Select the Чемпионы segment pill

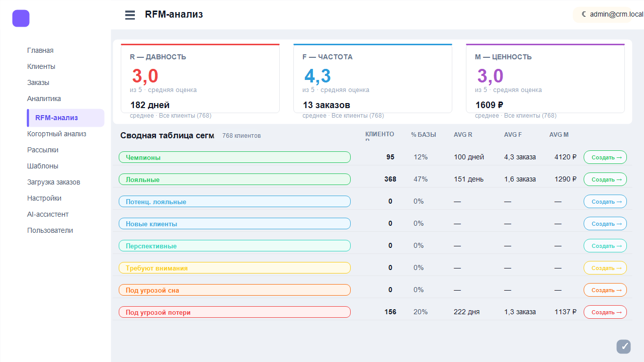[234, 157]
